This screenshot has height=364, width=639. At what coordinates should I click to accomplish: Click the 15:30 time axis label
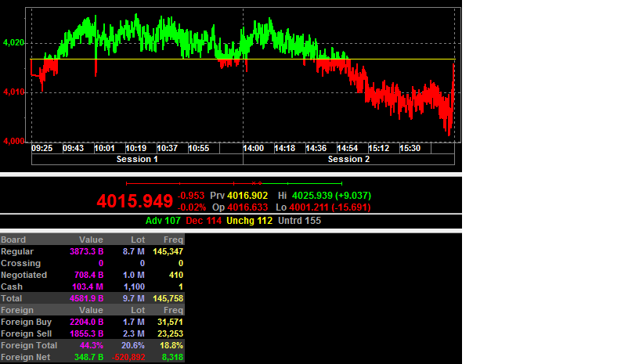coord(410,148)
